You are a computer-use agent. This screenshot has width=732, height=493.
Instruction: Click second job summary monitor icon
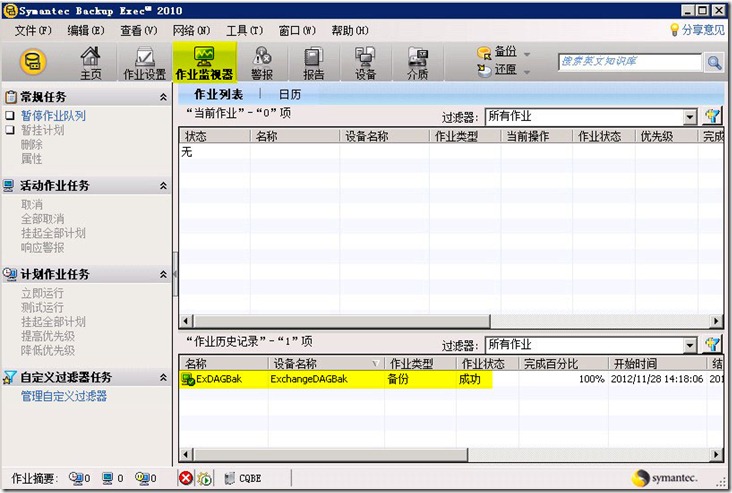108,478
